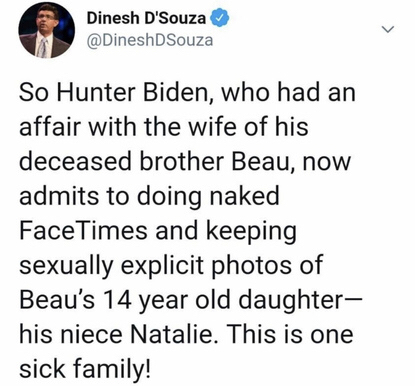Select the final line "sick family!"
Screen dimensions: 415x386
85,370
